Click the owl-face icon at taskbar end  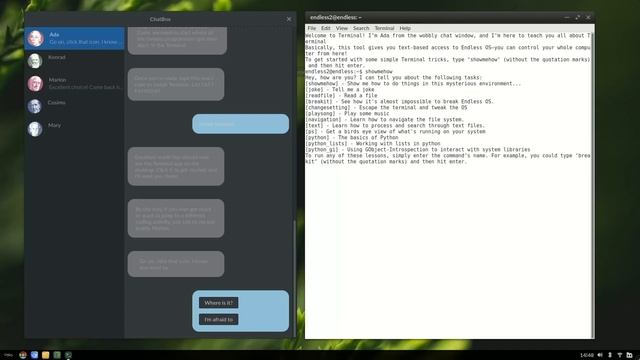[630, 355]
